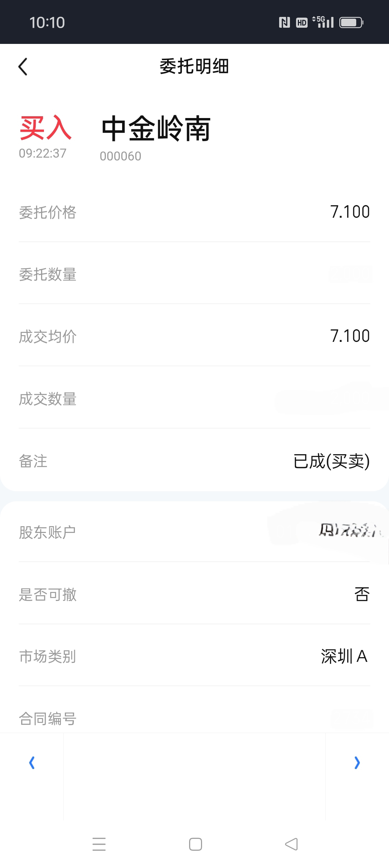Select the 成交均价 row value
This screenshot has height=868, width=389.
(x=350, y=336)
